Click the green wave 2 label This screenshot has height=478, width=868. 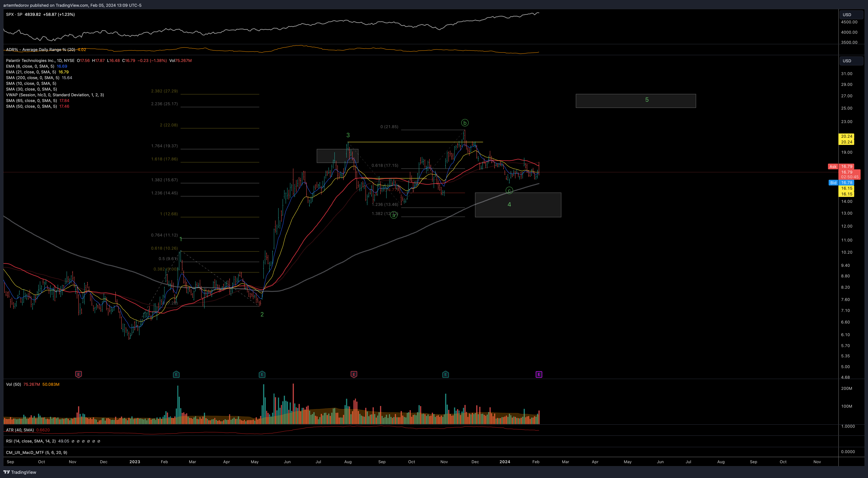[262, 315]
